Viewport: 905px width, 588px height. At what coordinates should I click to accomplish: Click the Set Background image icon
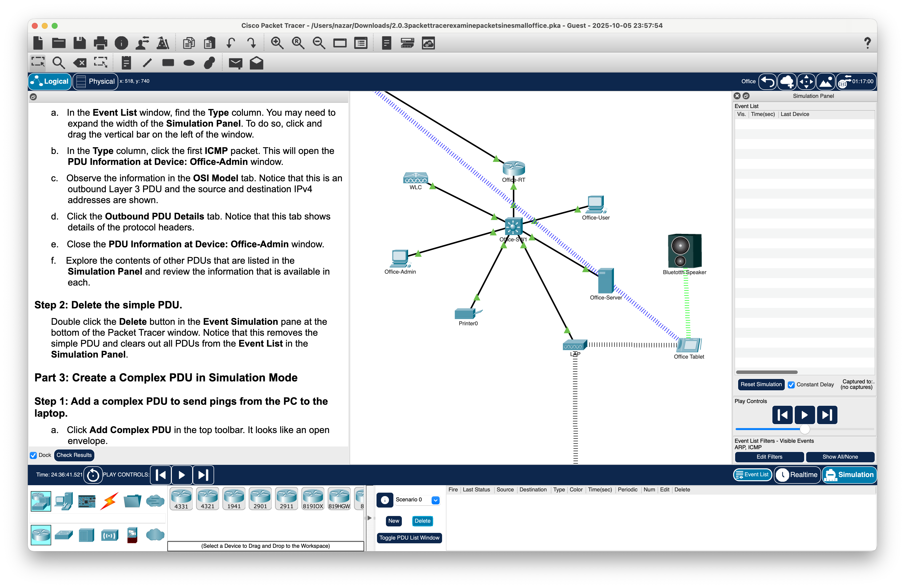click(825, 81)
